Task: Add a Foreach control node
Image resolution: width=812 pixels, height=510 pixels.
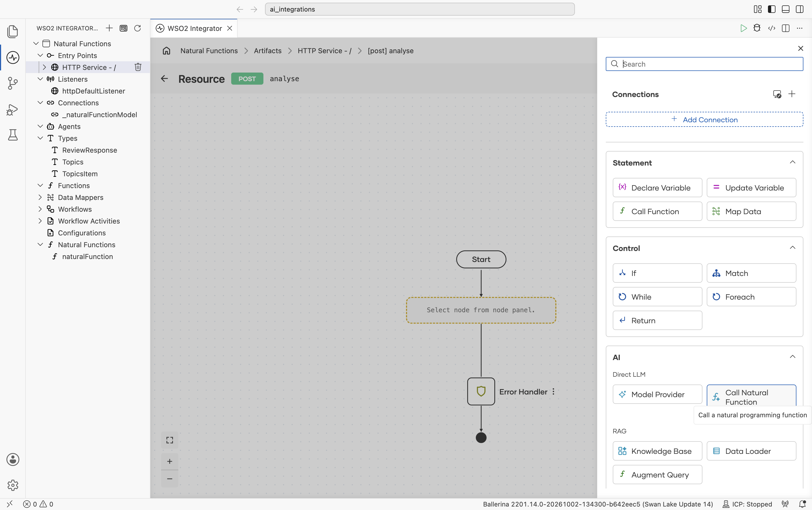Action: coord(751,297)
